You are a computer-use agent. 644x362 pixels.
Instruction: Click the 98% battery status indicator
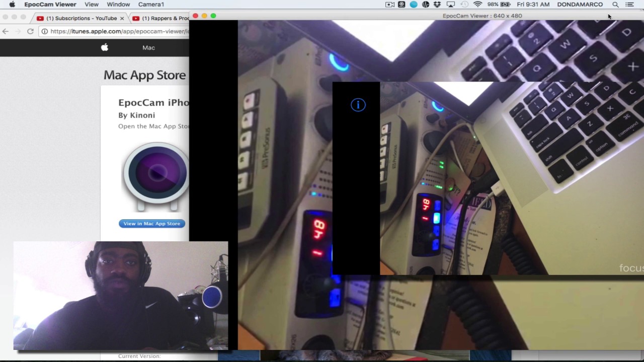pos(499,5)
